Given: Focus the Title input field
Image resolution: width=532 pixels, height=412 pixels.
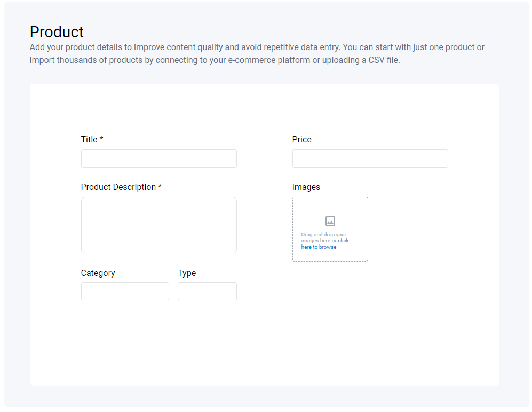Looking at the screenshot, I should click(159, 159).
